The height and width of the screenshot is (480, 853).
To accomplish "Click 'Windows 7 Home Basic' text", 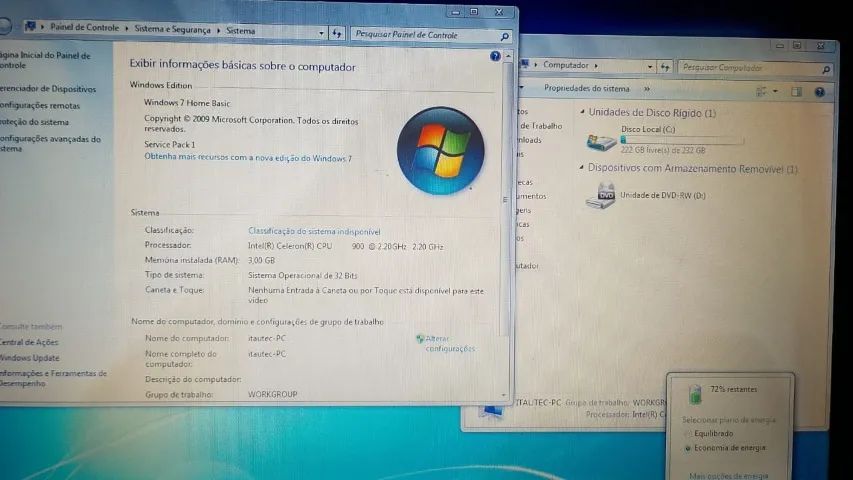I will [x=187, y=103].
